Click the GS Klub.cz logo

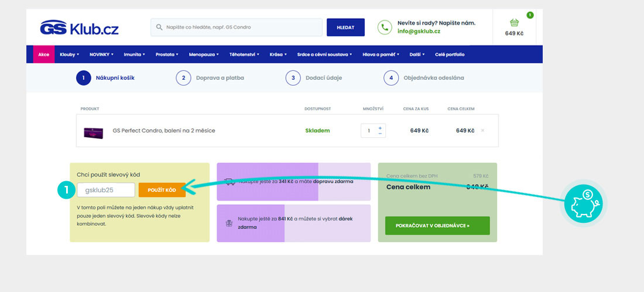pos(78,28)
